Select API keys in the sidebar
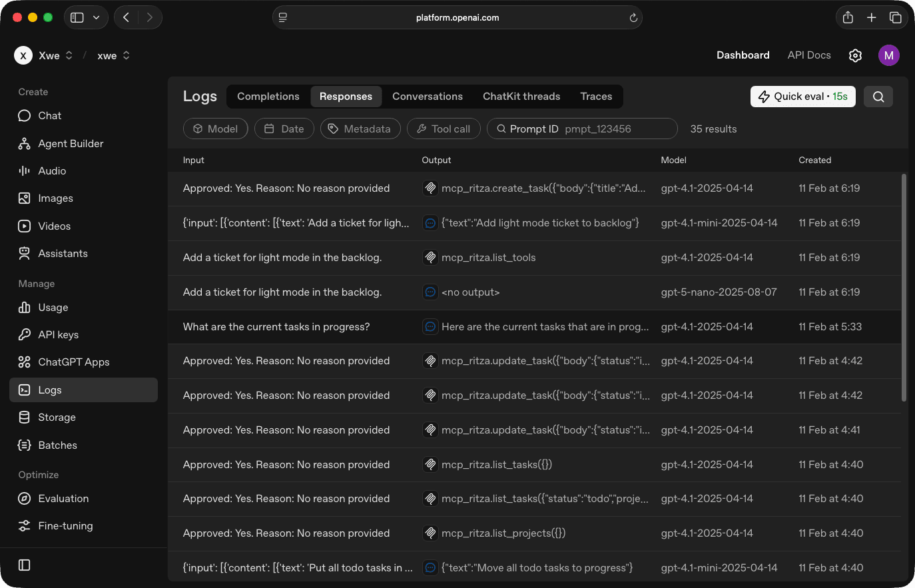Image resolution: width=915 pixels, height=588 pixels. [58, 334]
